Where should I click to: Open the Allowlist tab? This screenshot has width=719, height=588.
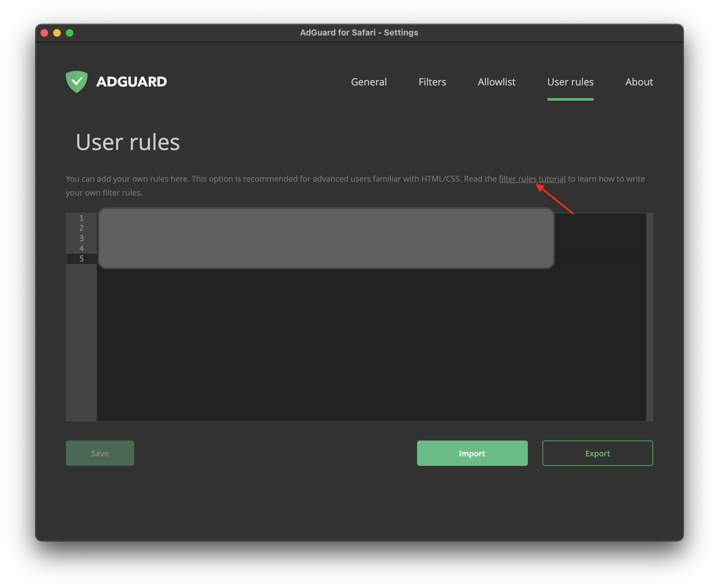[497, 82]
